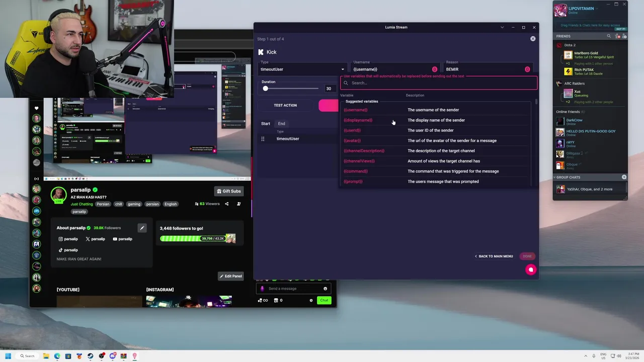Click the Duration slider handle
This screenshot has width=644, height=362.
[265, 88]
